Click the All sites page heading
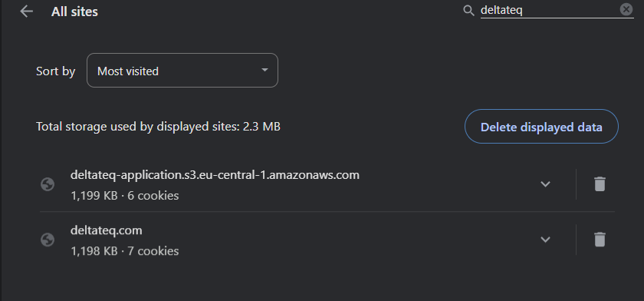 point(74,12)
